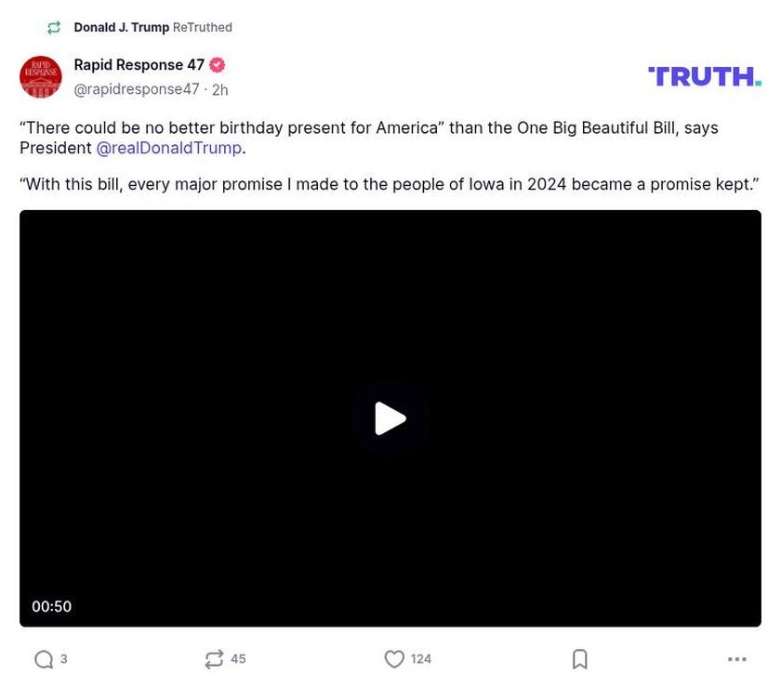Play the embedded video
This screenshot has width=781, height=700.
click(x=390, y=418)
